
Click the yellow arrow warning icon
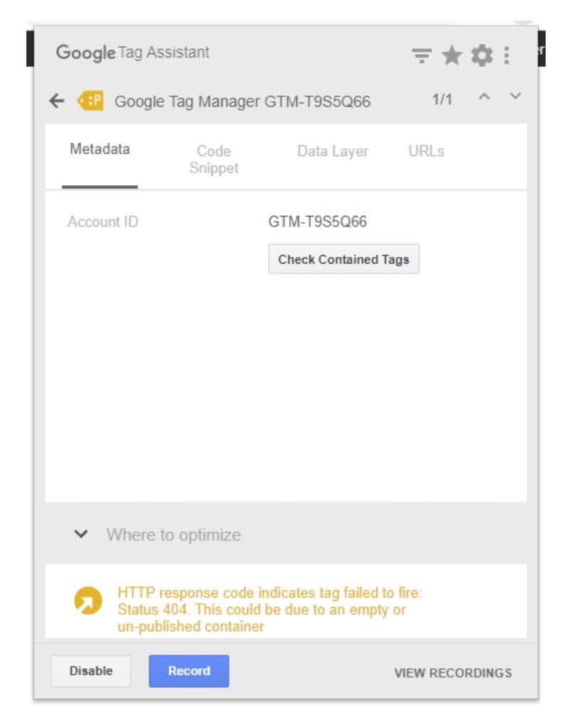click(88, 600)
